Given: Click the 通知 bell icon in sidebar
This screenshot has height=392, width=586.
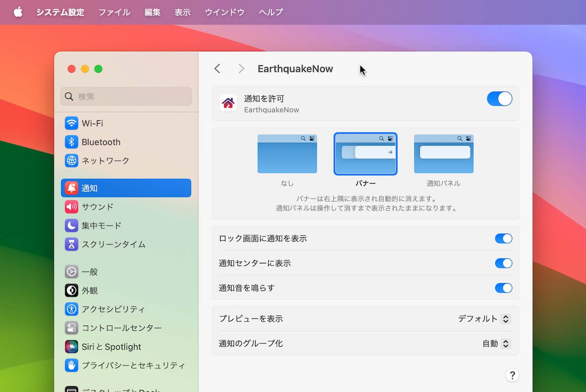Looking at the screenshot, I should point(71,188).
